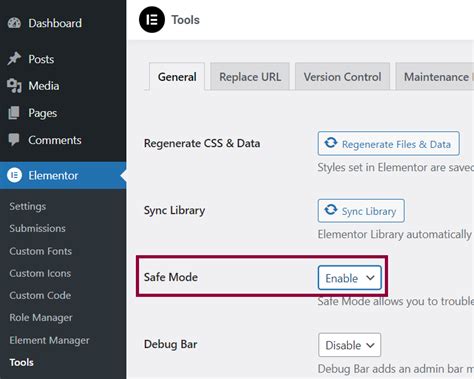Select Tools in Elementor submenu
The width and height of the screenshot is (474, 379).
click(x=21, y=362)
